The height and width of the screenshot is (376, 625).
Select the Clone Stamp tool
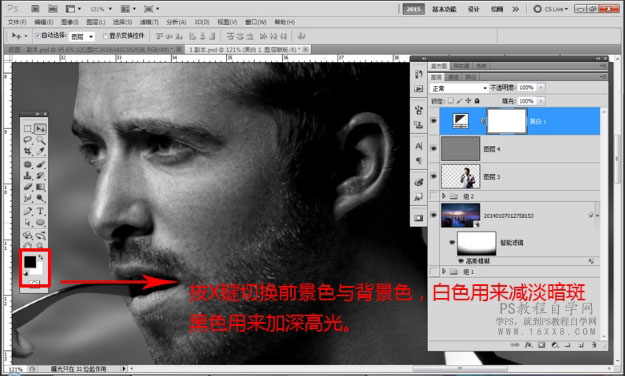tap(28, 175)
